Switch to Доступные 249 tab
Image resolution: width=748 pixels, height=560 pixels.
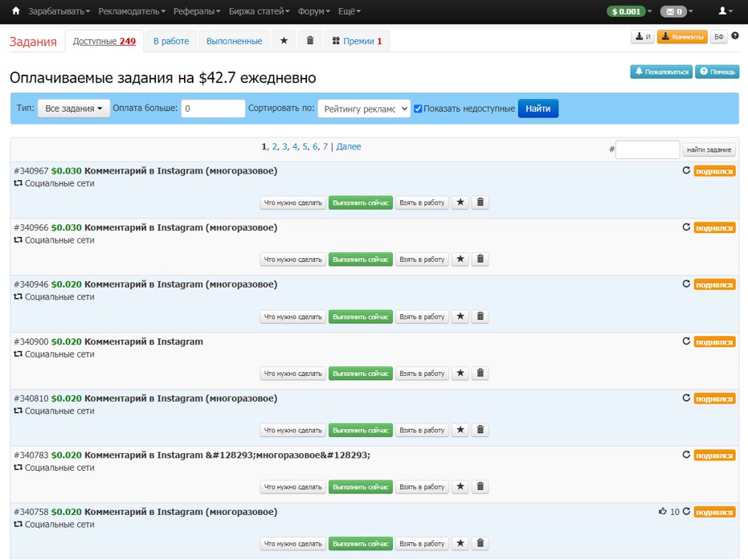click(104, 41)
